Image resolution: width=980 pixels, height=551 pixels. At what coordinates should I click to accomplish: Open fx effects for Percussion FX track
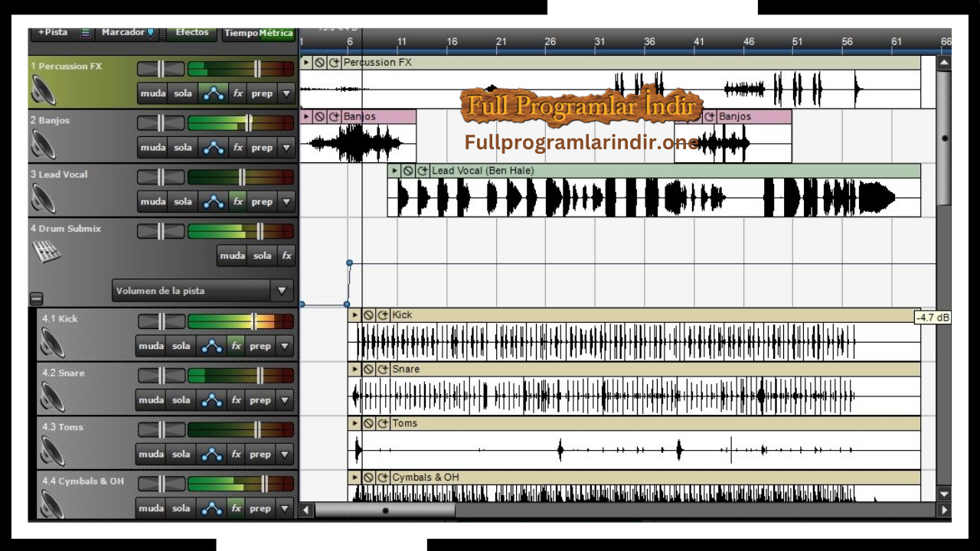(x=238, y=93)
